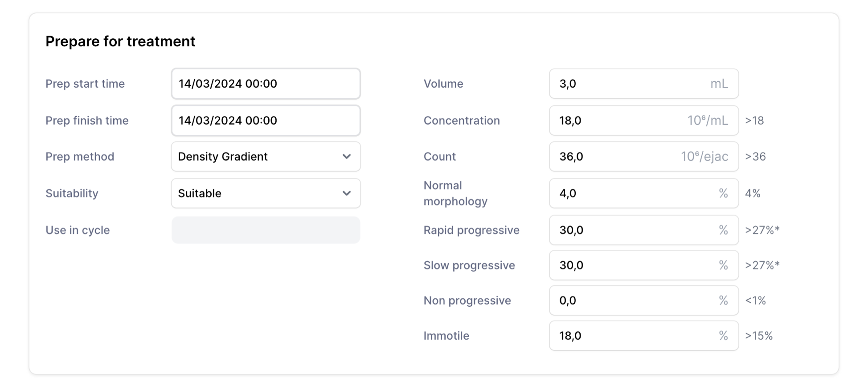Click the Prep finish time field
Viewport: 868px width, 390px height.
pyautogui.click(x=266, y=121)
